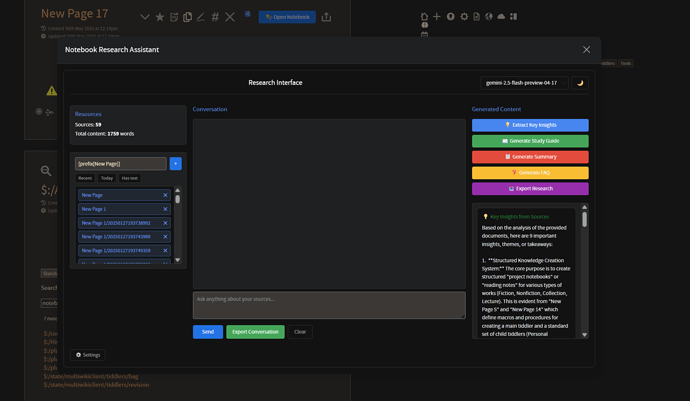
Task: Open the Tools tab in the sidebar
Action: 626,63
